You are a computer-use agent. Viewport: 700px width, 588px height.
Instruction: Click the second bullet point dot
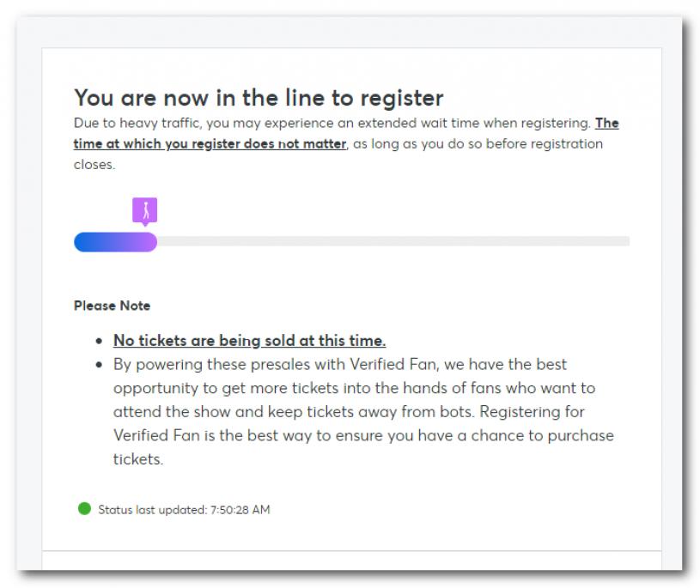(100, 365)
